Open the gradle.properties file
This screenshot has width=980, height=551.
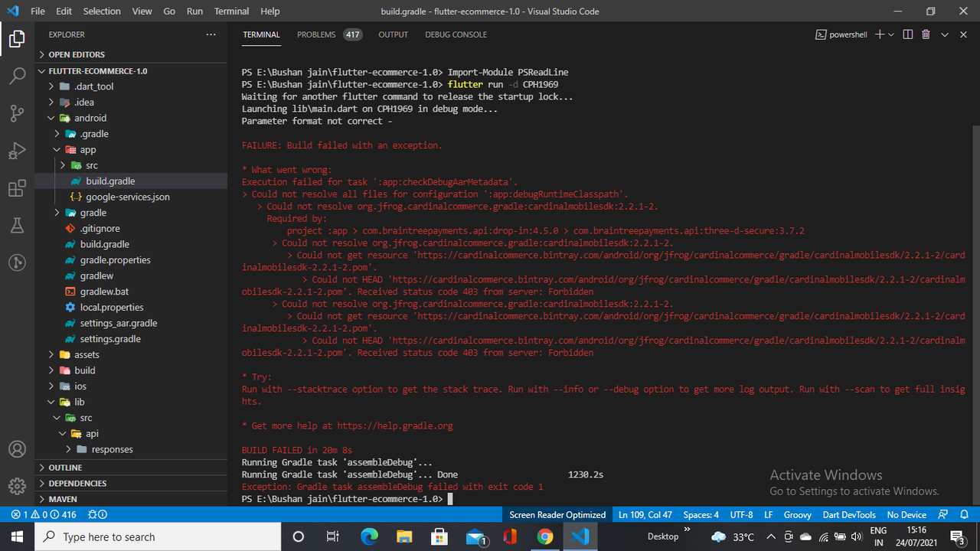coord(131,260)
